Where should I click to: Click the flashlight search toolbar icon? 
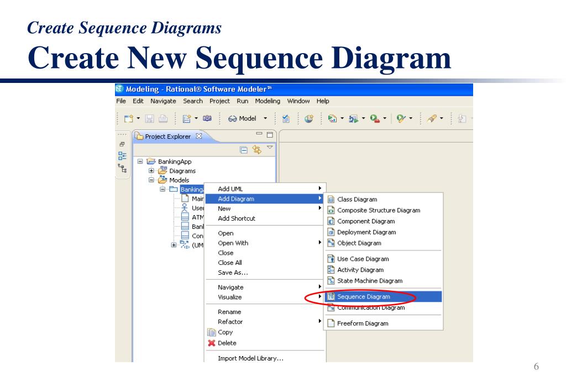click(x=432, y=118)
